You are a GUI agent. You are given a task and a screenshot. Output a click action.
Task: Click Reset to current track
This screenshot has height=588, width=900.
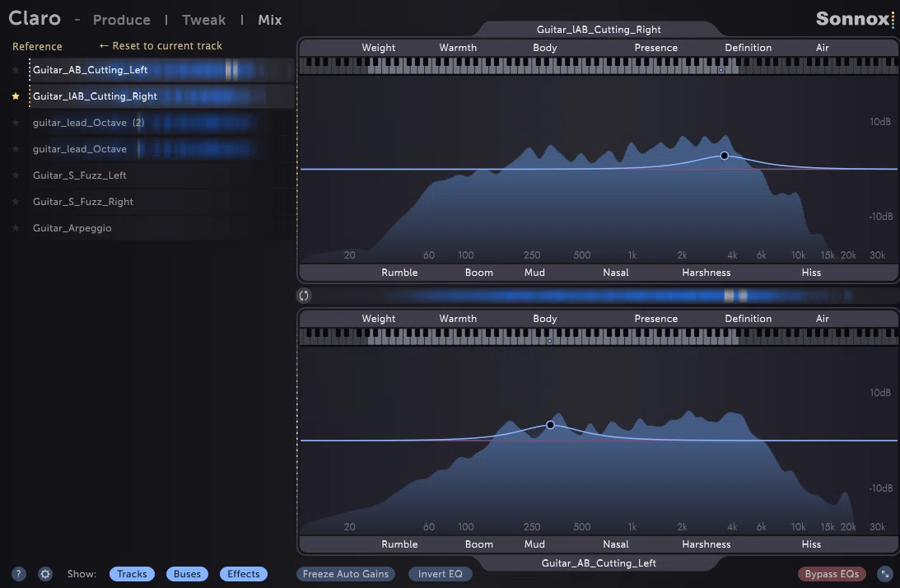pyautogui.click(x=161, y=46)
